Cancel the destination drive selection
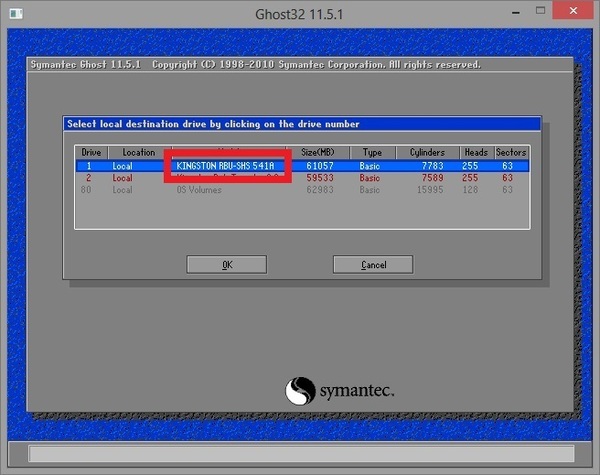This screenshot has height=475, width=600. point(373,265)
